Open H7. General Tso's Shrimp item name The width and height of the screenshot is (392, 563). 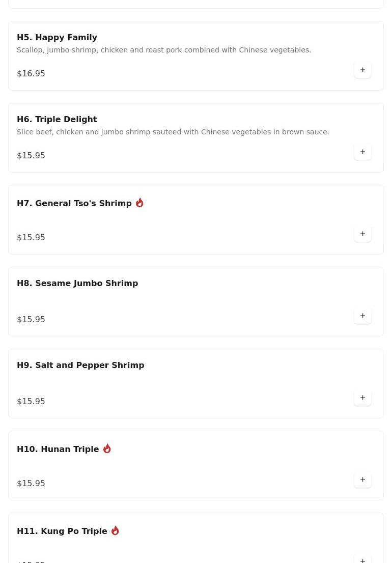tap(74, 204)
